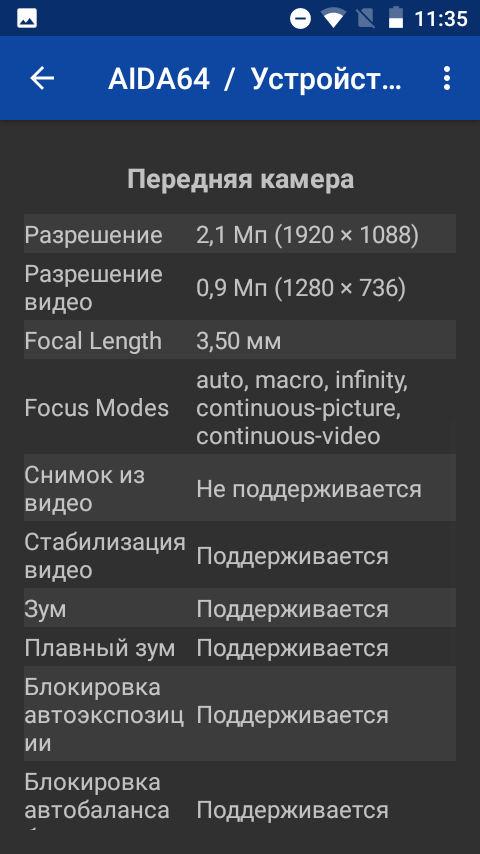Select the Разрешение 2,1 Мп row
Image resolution: width=480 pixels, height=854 pixels.
(240, 234)
